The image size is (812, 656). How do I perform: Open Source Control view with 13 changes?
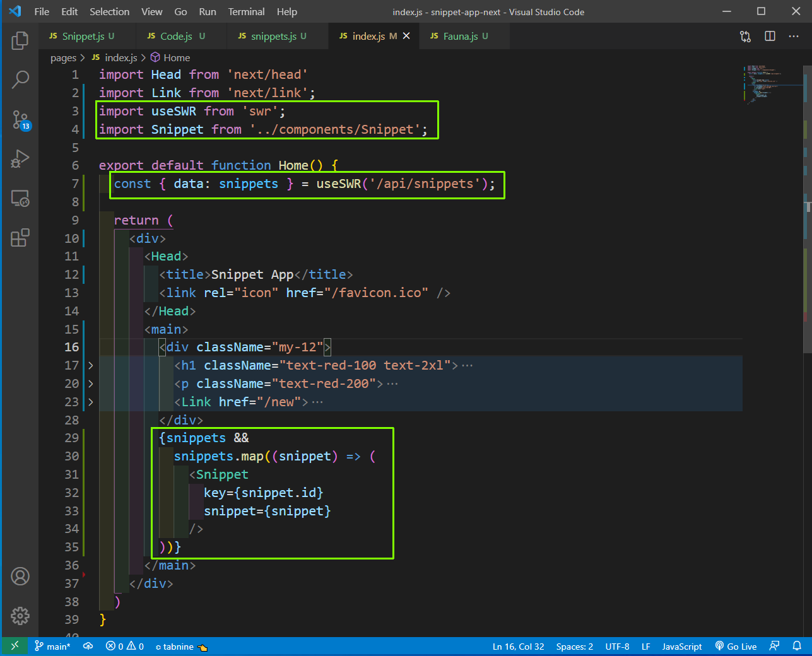[x=20, y=120]
